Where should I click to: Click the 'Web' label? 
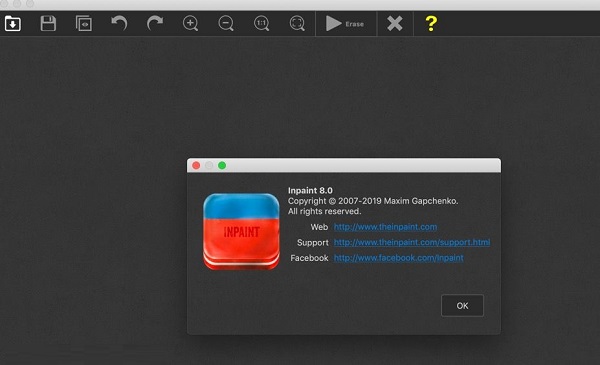(319, 227)
